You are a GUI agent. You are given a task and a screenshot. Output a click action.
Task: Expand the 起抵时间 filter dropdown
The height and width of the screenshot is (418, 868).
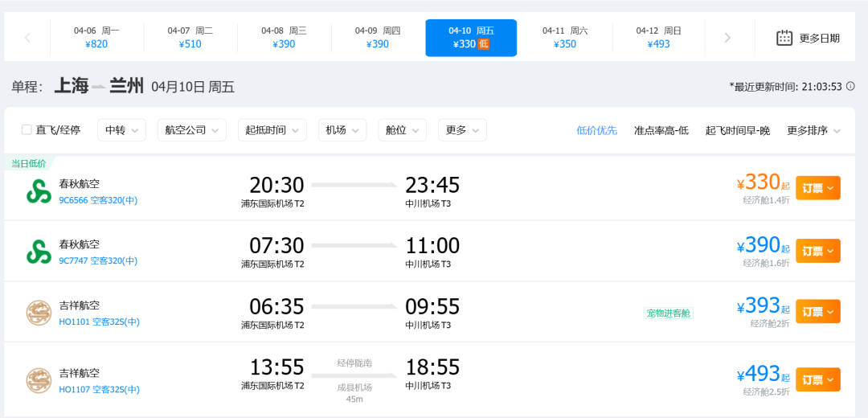272,130
